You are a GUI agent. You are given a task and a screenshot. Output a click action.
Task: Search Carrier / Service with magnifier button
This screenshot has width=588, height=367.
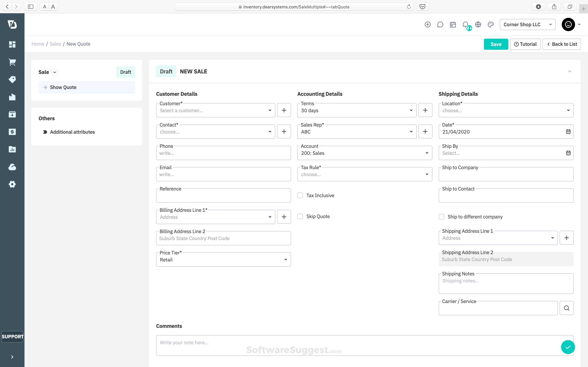tap(566, 308)
